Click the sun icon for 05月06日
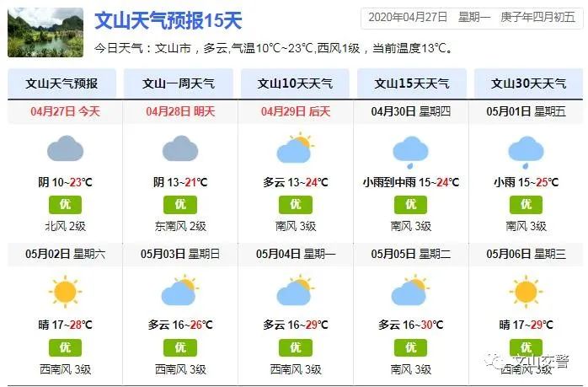The height and width of the screenshot is (387, 588). [526, 292]
